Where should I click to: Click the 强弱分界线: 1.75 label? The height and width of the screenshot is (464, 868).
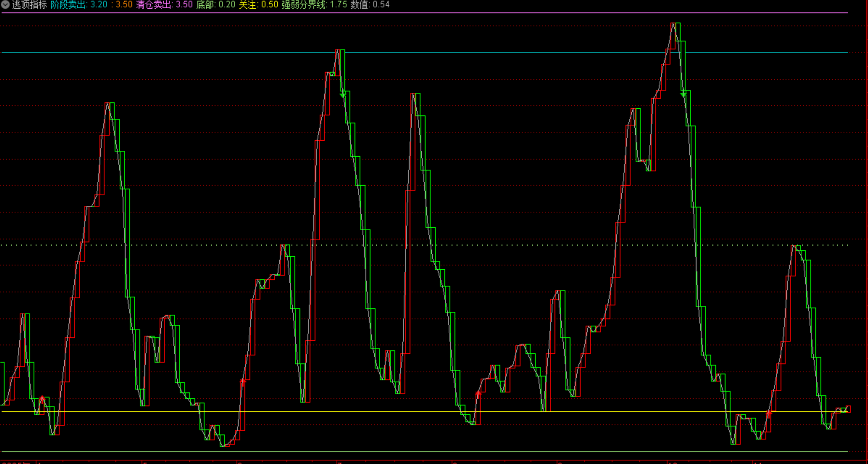pos(314,5)
